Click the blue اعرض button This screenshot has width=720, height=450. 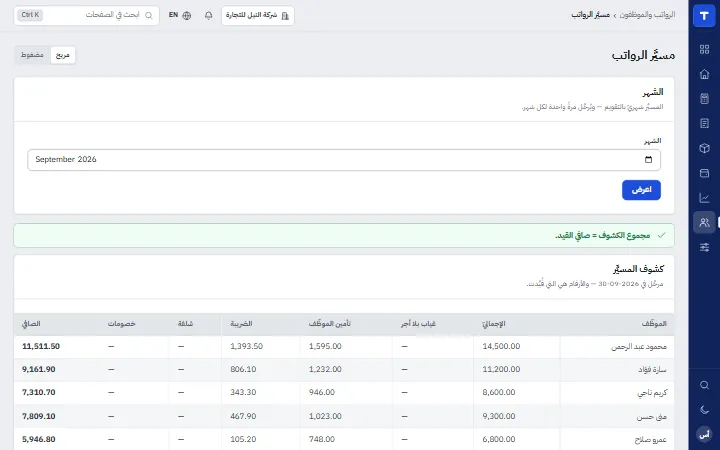641,190
